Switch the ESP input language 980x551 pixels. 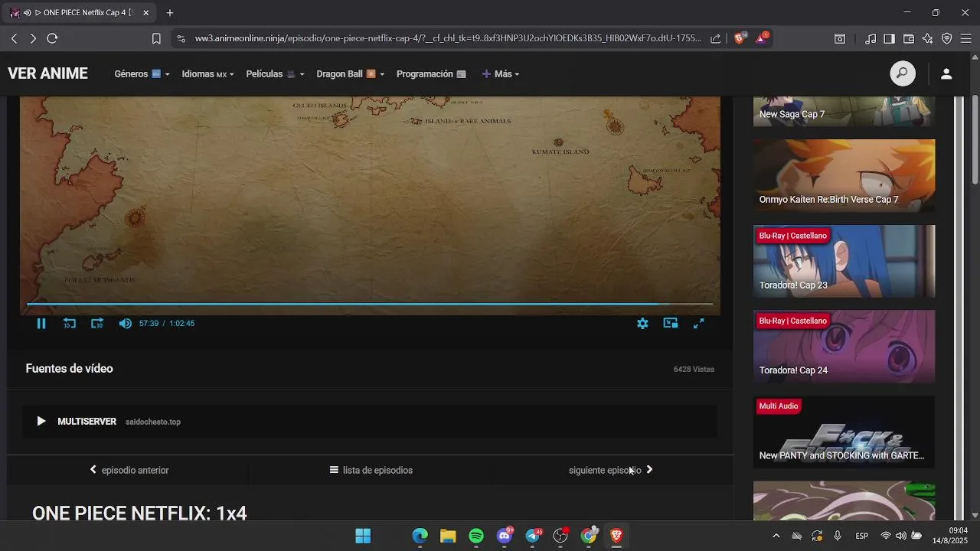[861, 536]
